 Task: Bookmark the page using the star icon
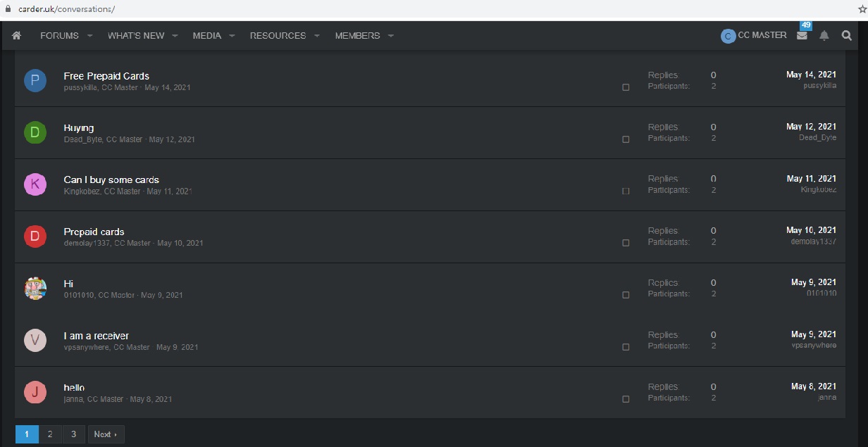(x=861, y=9)
